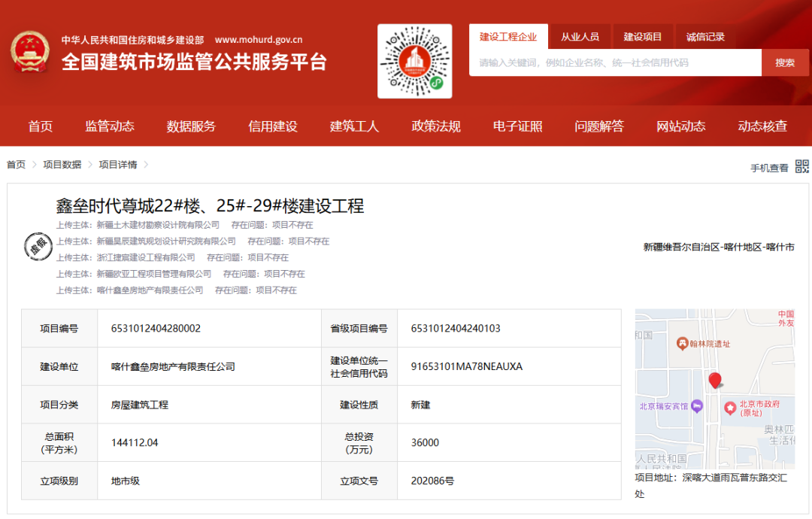Click 房屋建筑工程 category value
The width and height of the screenshot is (812, 519).
click(x=140, y=405)
